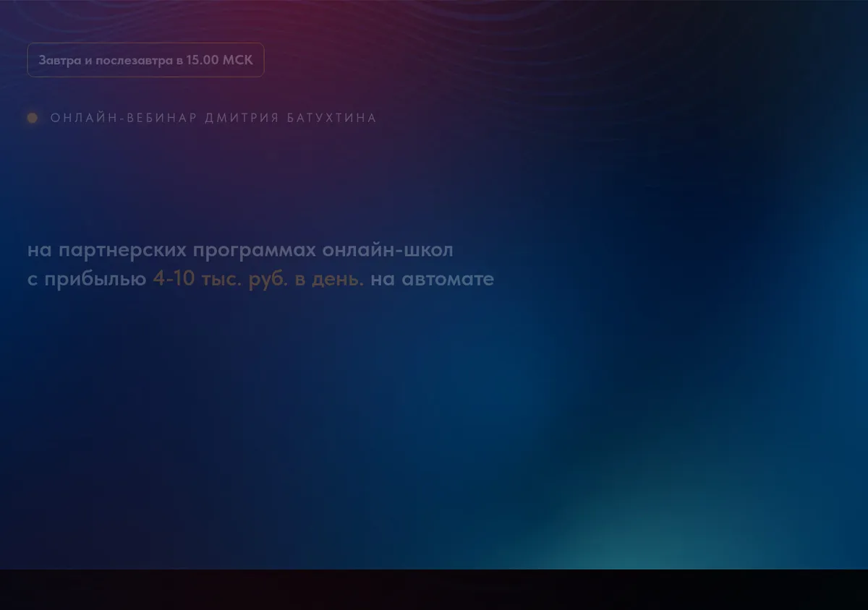Click the word 'программах' in the headline
868x610 pixels.
[x=255, y=251]
